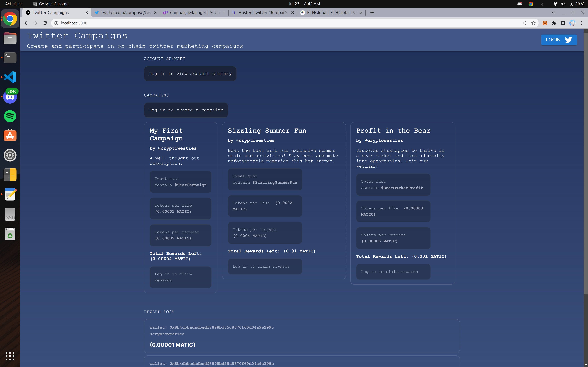Open the side panel icon
Screen dimensions: 588x367
pos(563,23)
